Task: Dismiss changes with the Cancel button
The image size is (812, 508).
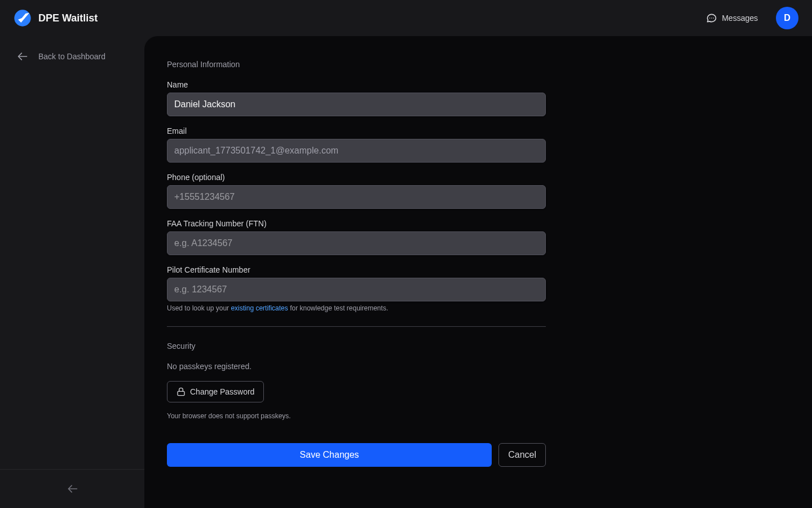Action: (522, 455)
